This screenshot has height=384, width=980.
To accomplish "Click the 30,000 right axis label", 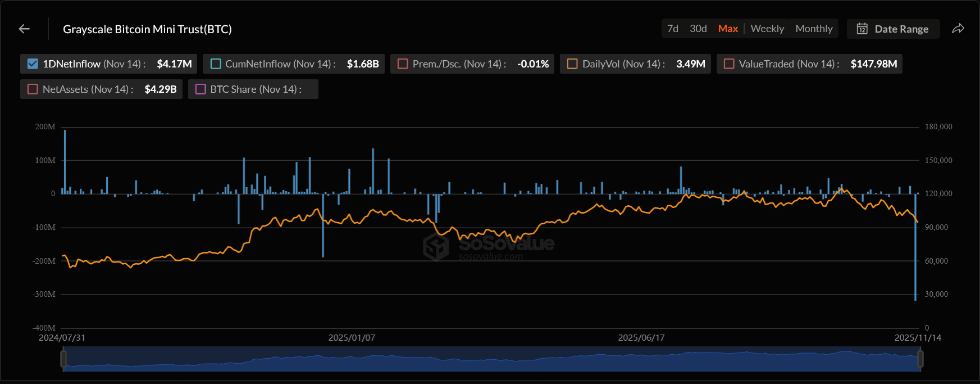I will [937, 295].
